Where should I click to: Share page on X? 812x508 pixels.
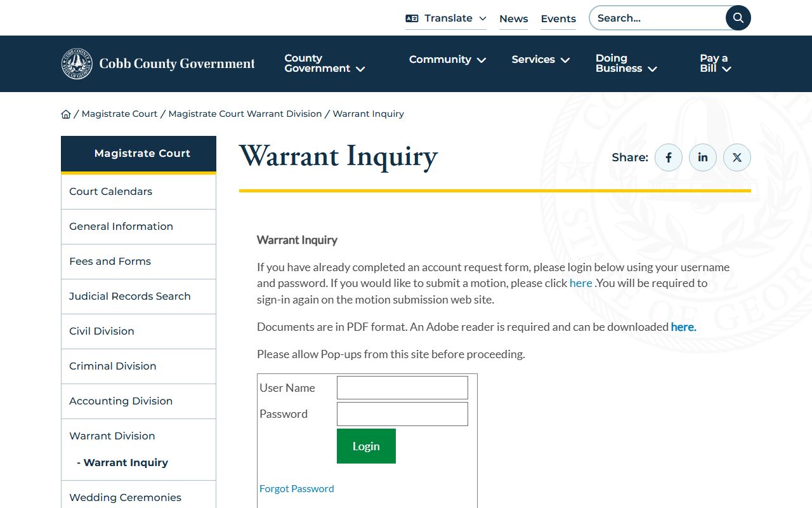[x=737, y=157]
